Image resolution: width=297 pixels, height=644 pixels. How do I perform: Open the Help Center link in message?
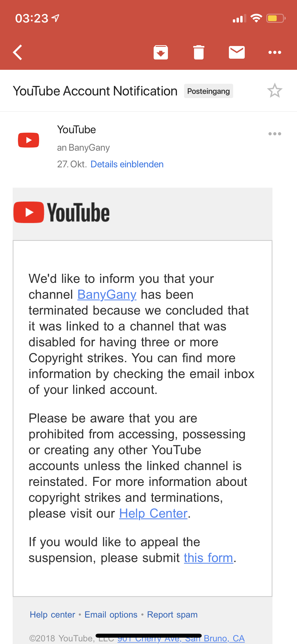[x=153, y=513]
